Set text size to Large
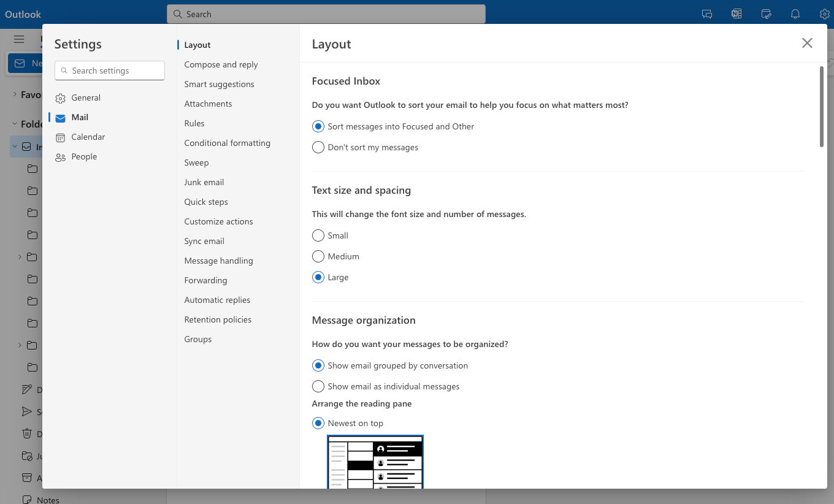The width and height of the screenshot is (834, 504). (318, 277)
